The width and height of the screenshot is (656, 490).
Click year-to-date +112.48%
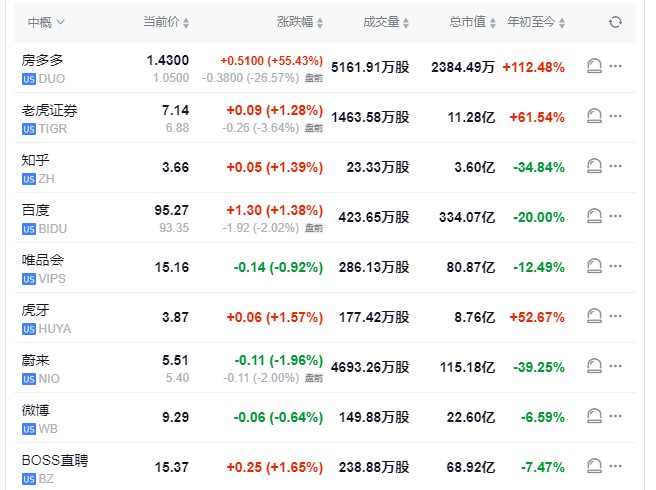pos(534,67)
